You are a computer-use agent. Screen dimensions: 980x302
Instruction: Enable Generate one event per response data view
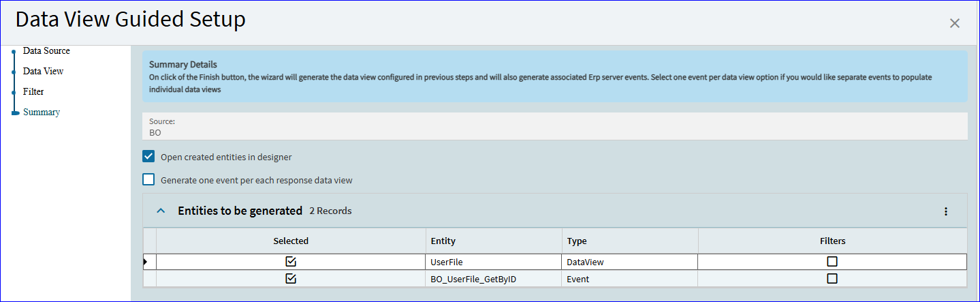coord(148,180)
